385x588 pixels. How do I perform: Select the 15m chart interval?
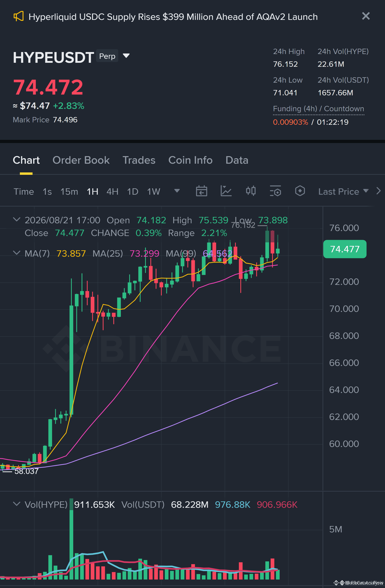69,191
